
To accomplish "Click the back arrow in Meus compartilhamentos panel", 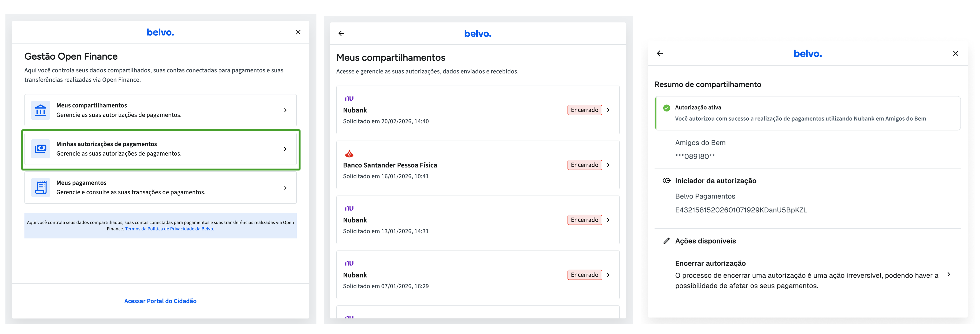I will click(x=341, y=33).
